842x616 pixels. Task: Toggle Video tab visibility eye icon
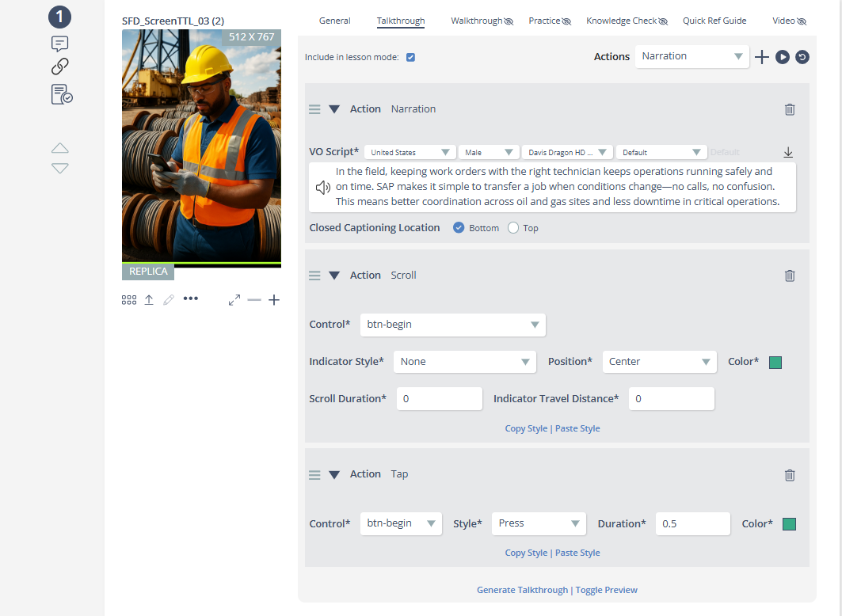click(x=802, y=21)
